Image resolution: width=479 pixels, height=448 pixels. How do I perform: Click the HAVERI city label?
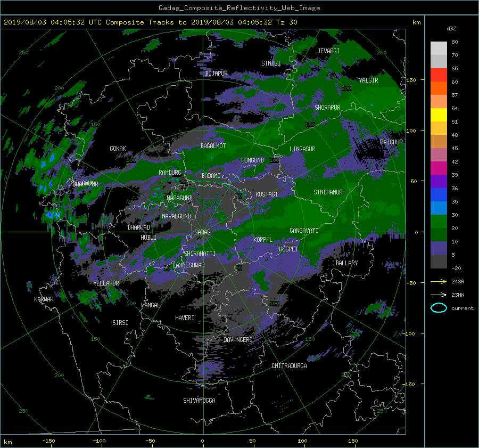(x=185, y=318)
